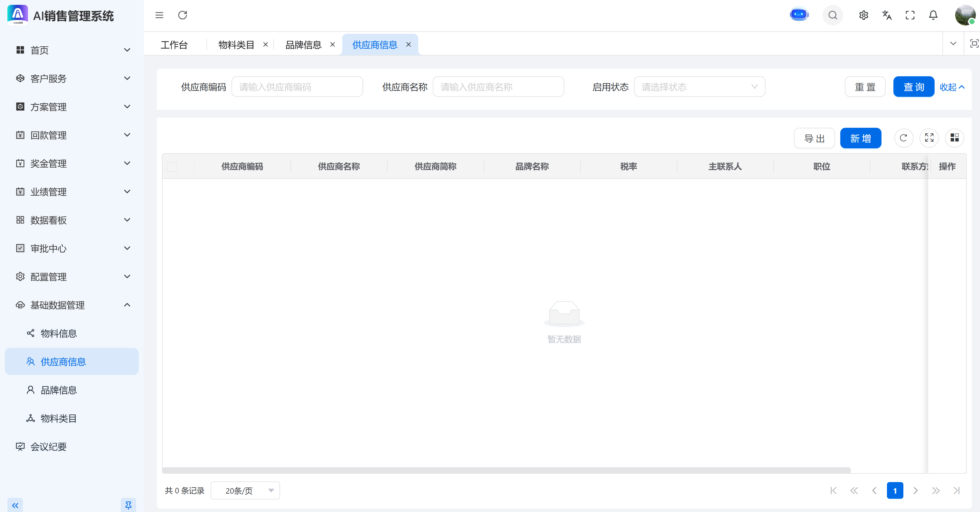
Task: Select 物料信息 in the sidebar
Action: click(59, 334)
